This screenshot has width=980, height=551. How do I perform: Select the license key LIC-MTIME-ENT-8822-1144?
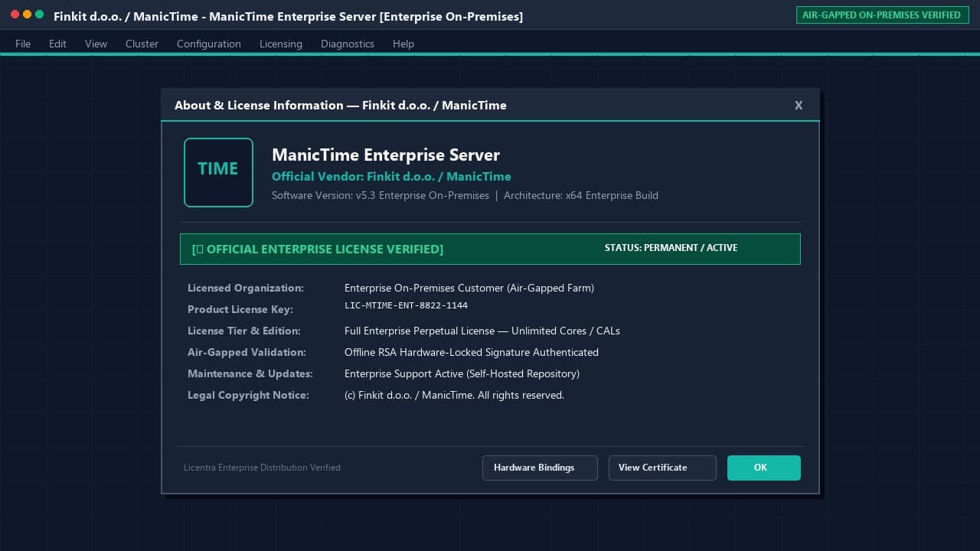(406, 305)
